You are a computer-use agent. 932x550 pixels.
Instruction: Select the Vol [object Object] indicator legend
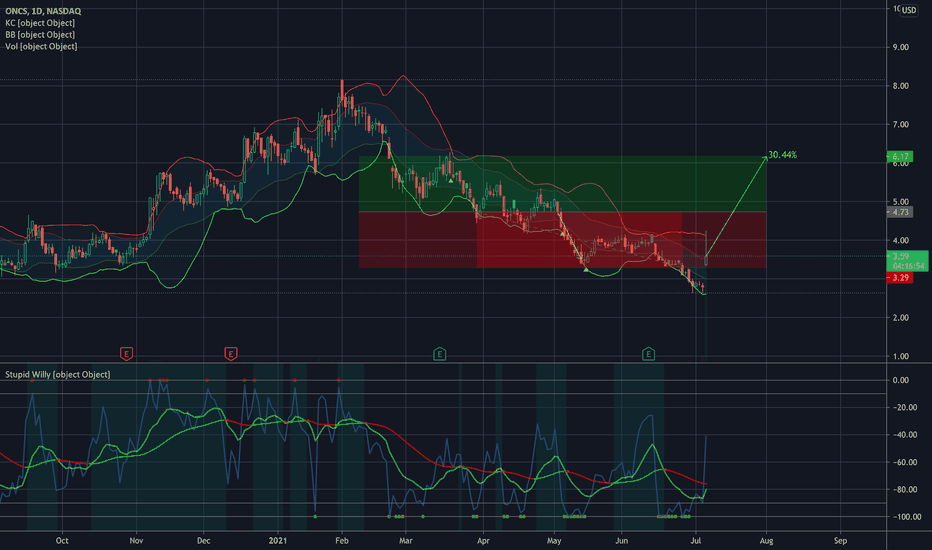point(41,46)
